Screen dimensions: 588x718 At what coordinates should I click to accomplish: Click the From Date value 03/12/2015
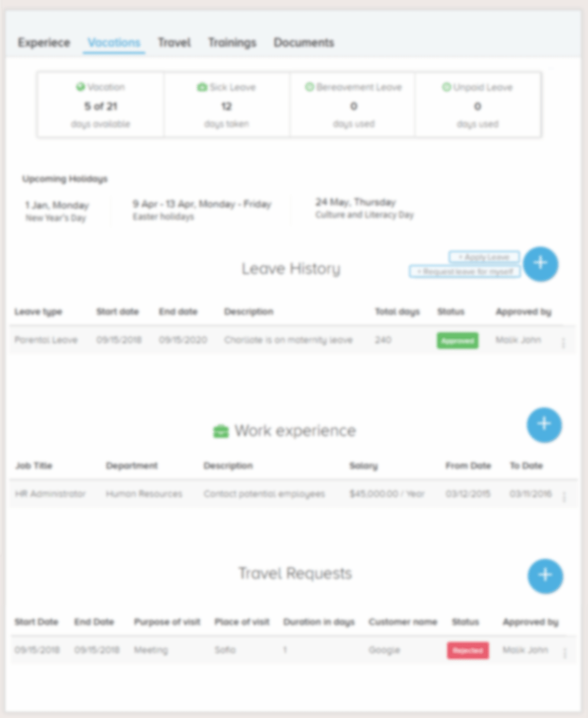point(468,493)
